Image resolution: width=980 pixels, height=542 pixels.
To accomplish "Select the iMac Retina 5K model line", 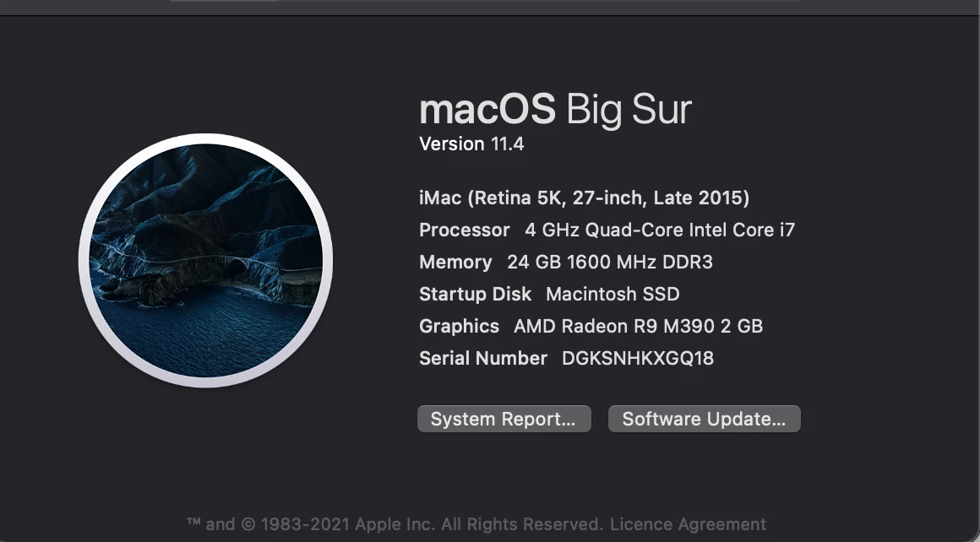I will pos(584,198).
